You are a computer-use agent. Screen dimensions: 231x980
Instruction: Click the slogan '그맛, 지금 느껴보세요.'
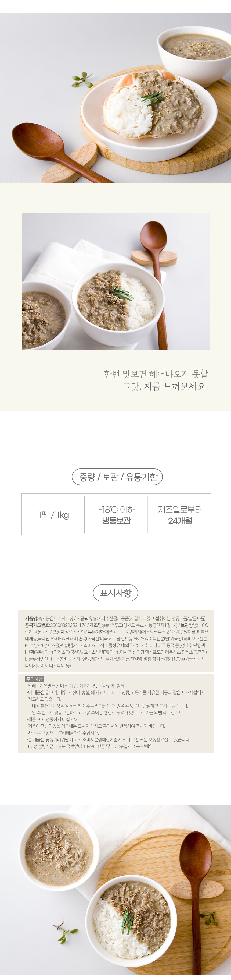165,387
